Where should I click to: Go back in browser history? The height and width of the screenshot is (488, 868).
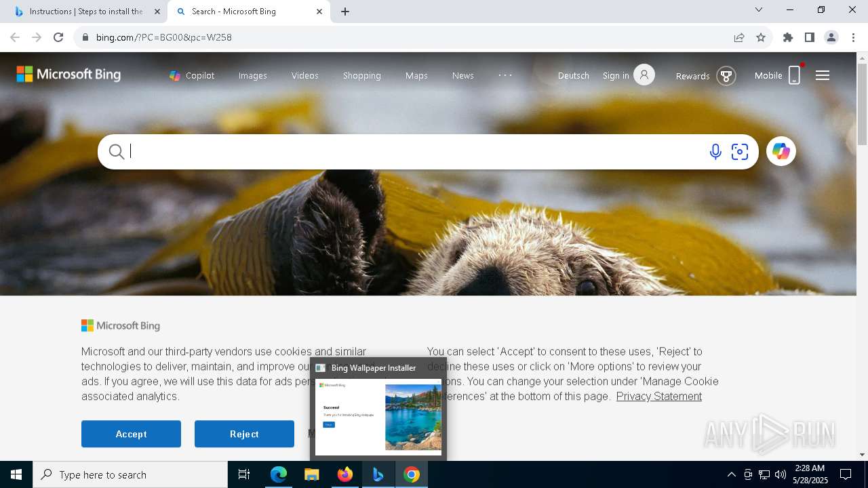15,37
